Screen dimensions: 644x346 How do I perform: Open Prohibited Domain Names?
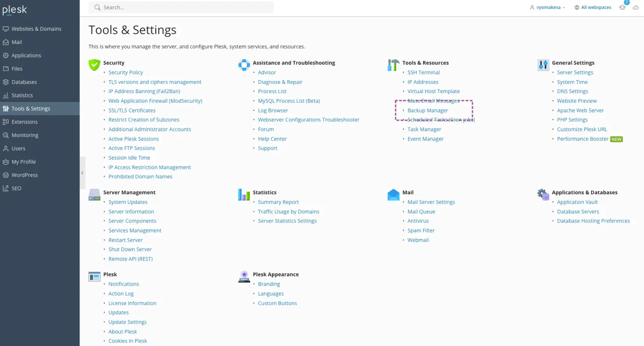[x=140, y=177]
